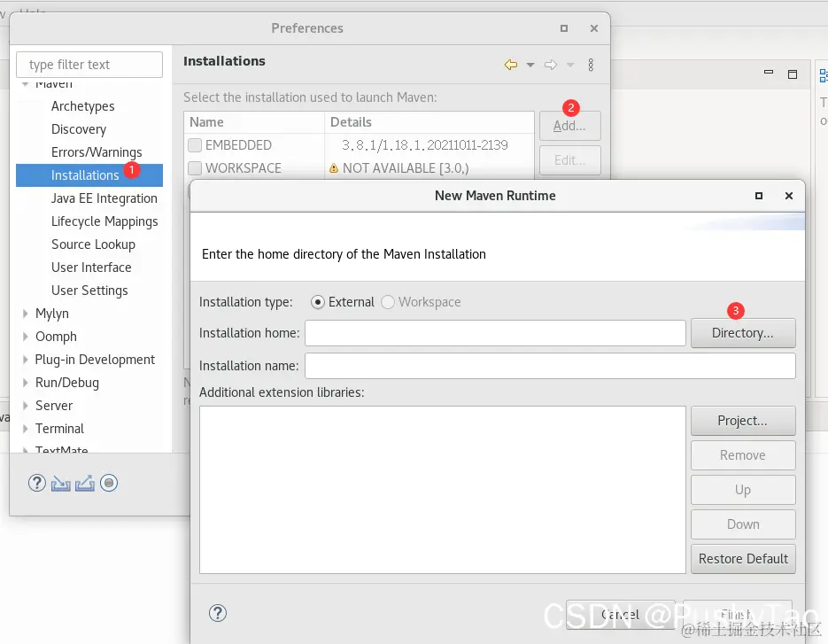Expand the Oomph preferences node
Viewport: 828px width, 644px height.
(x=26, y=337)
